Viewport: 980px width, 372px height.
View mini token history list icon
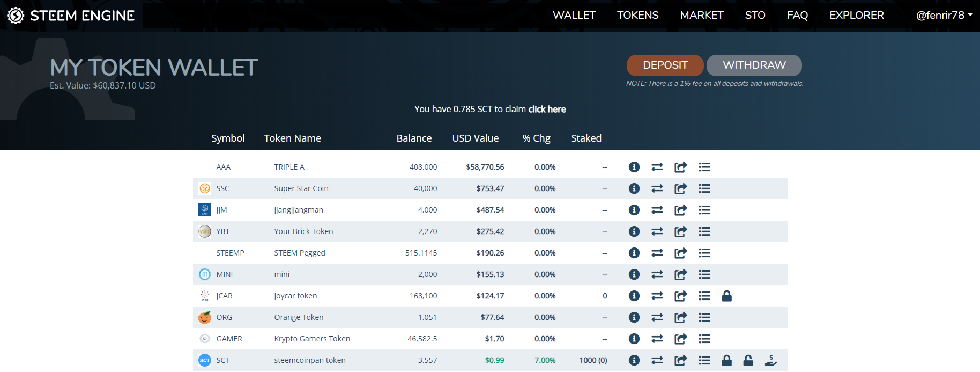coord(704,274)
